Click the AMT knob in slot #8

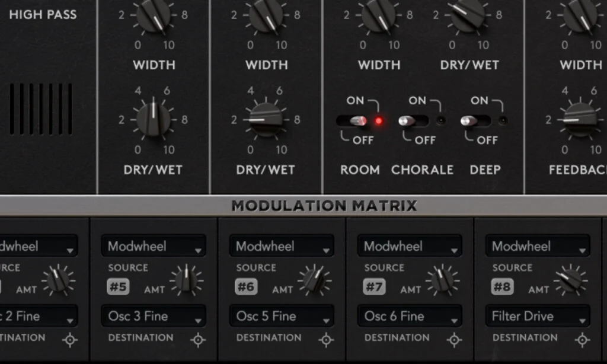(x=570, y=279)
